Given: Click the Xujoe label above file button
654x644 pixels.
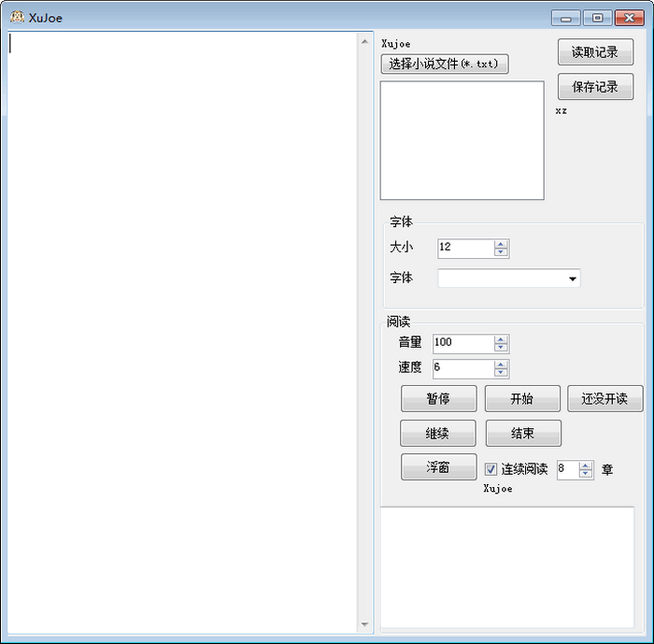Looking at the screenshot, I should point(396,44).
